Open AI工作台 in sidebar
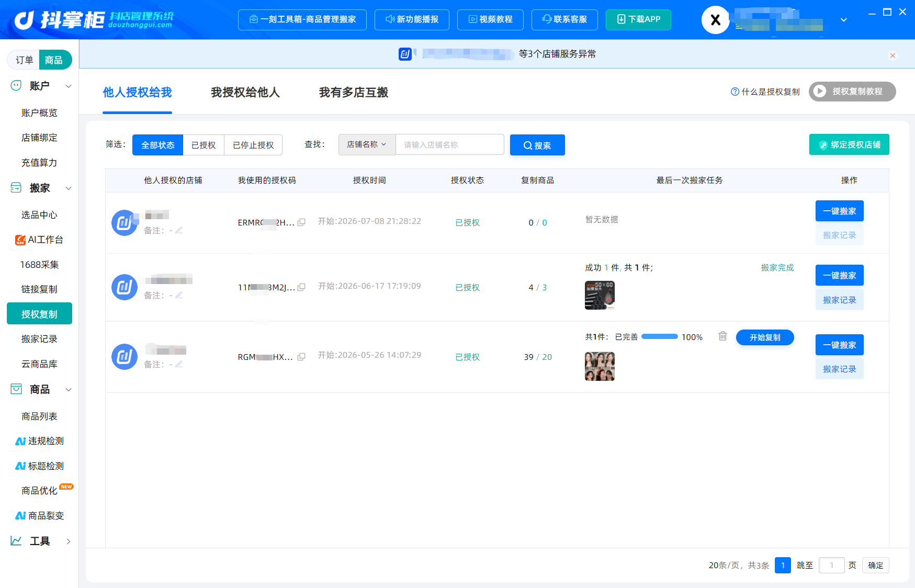Screen dimensions: 915x588 pos(39,240)
